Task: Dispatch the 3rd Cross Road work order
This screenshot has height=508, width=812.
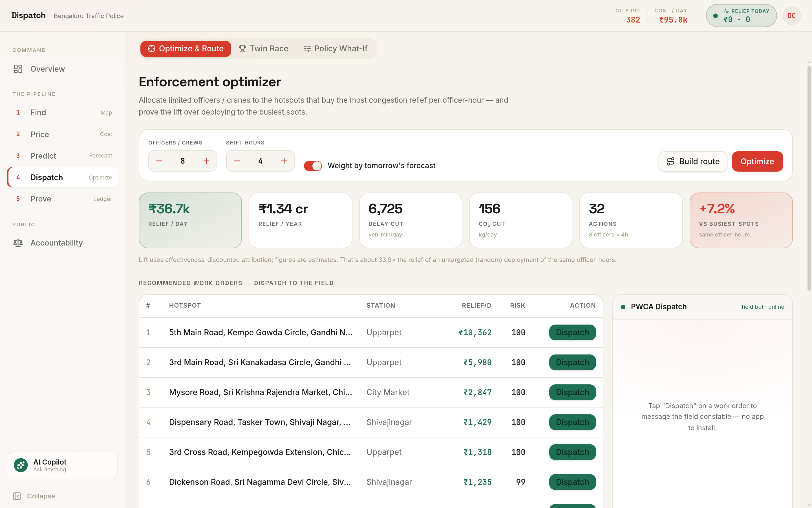Action: pyautogui.click(x=572, y=452)
